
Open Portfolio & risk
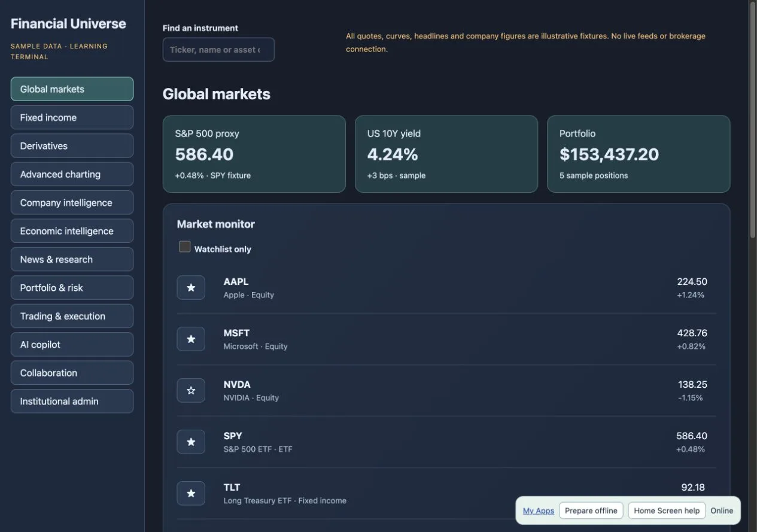72,288
